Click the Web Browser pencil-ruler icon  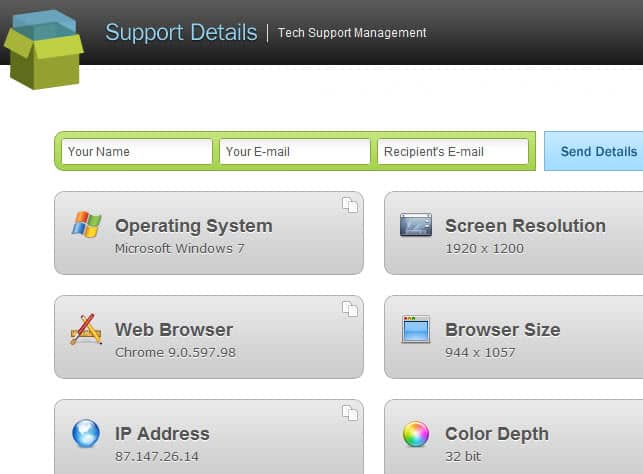[x=86, y=329]
